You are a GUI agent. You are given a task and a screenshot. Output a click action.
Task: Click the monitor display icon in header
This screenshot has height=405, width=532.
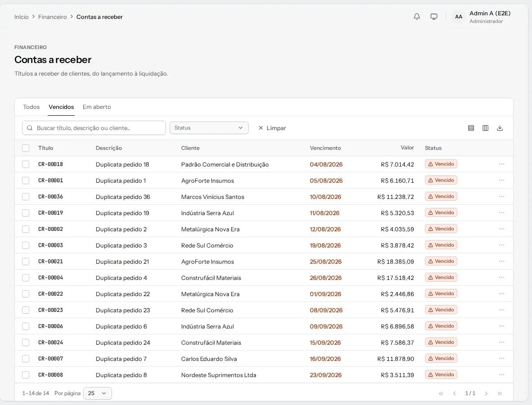[x=434, y=17]
